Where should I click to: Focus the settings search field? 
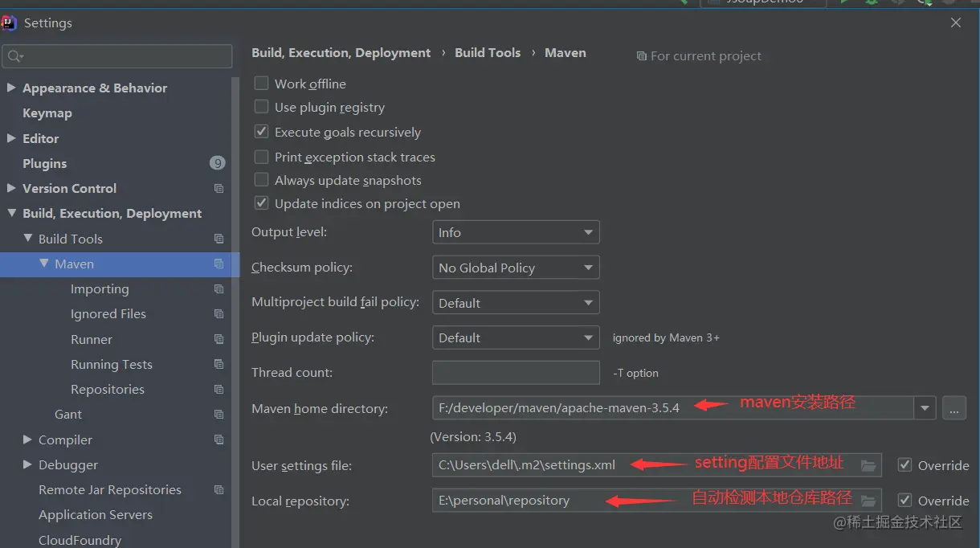[117, 56]
